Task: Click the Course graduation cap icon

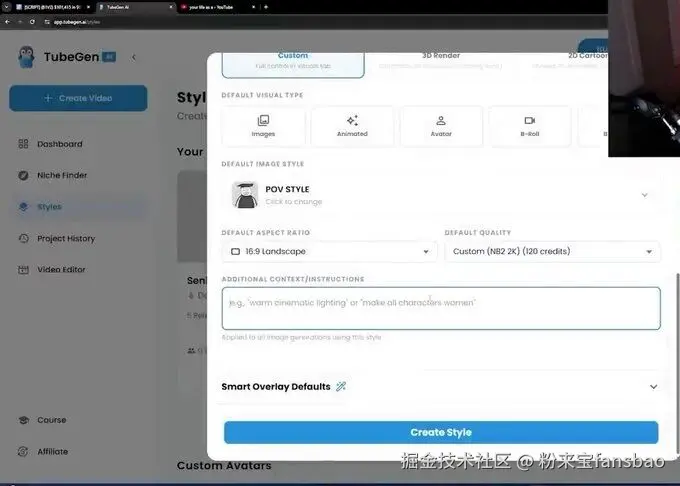Action: click(23, 420)
